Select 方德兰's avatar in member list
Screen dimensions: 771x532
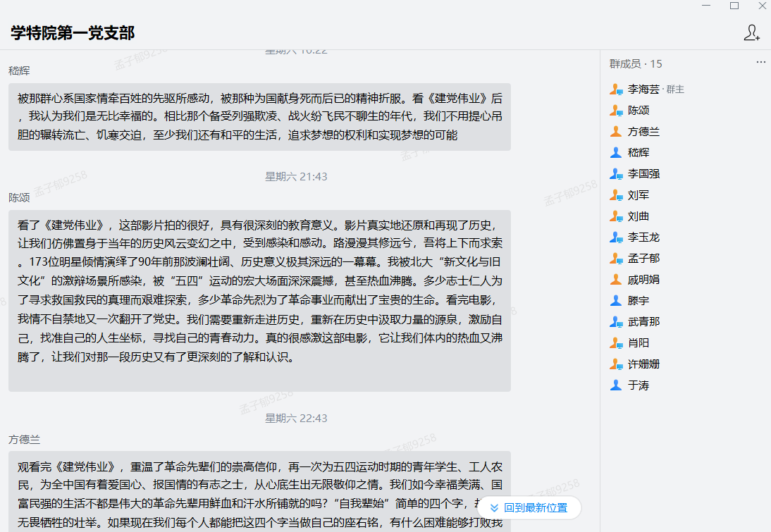click(616, 132)
